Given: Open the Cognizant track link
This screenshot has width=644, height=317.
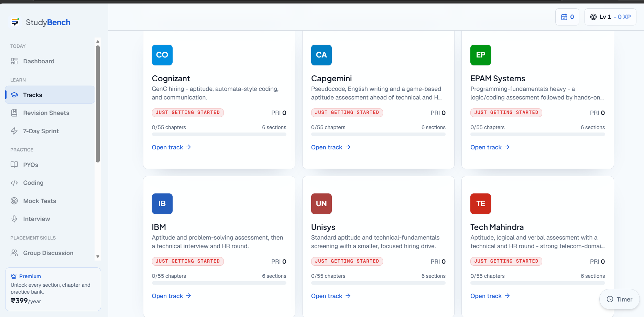Looking at the screenshot, I should click(171, 147).
